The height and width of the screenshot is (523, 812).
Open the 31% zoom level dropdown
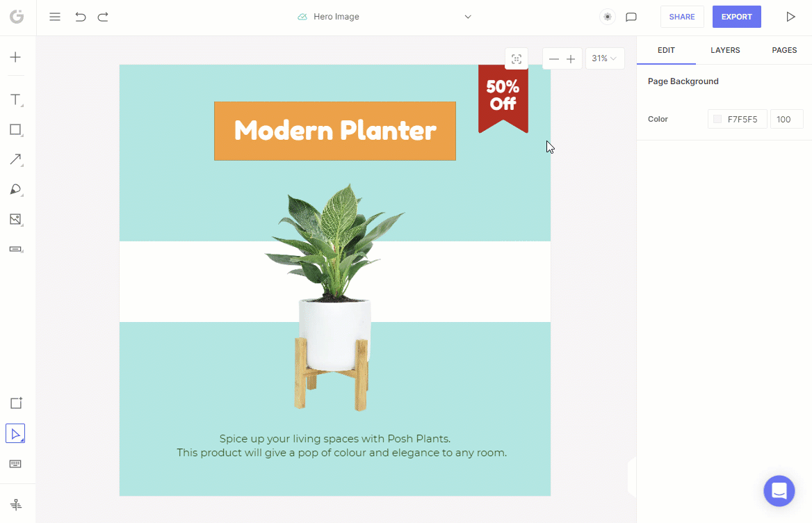[x=604, y=58]
